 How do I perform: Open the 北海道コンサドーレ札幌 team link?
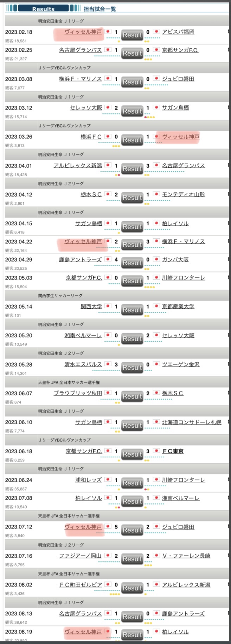coord(192,422)
